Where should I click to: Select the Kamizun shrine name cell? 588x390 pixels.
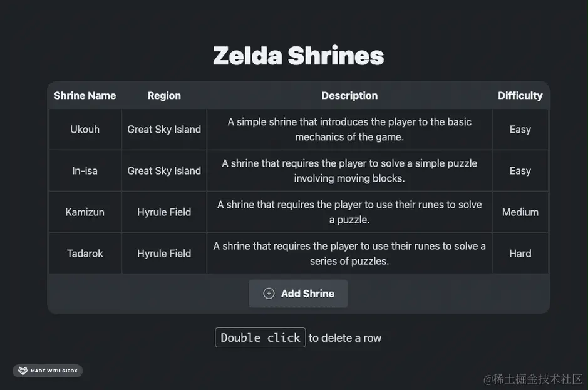point(85,212)
